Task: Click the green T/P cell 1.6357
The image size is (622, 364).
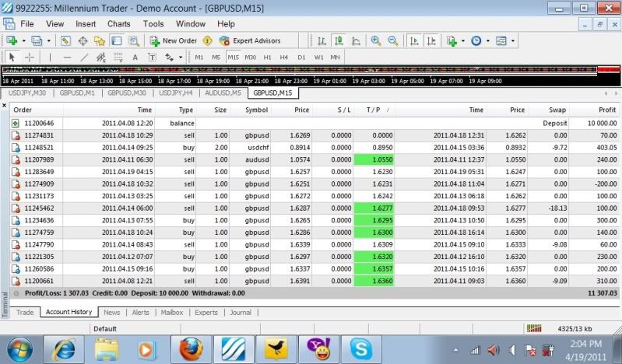Action: click(374, 269)
